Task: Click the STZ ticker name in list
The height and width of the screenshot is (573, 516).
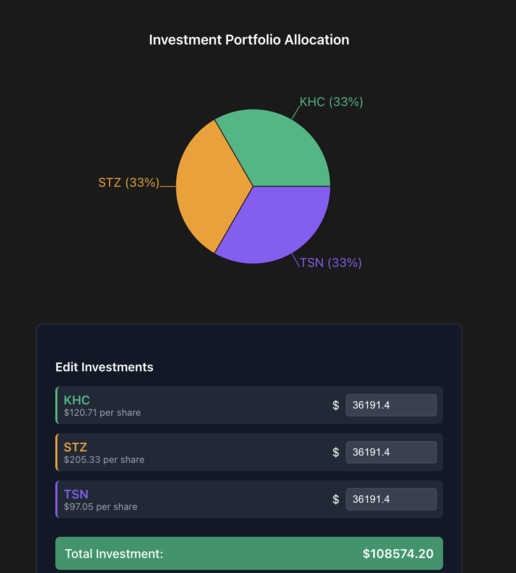Action: pos(75,447)
